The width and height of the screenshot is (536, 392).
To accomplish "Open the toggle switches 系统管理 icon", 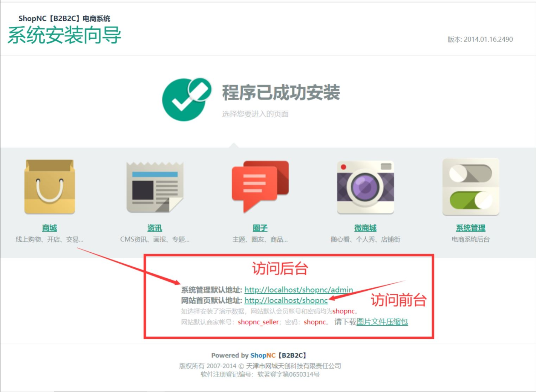I will coord(471,187).
